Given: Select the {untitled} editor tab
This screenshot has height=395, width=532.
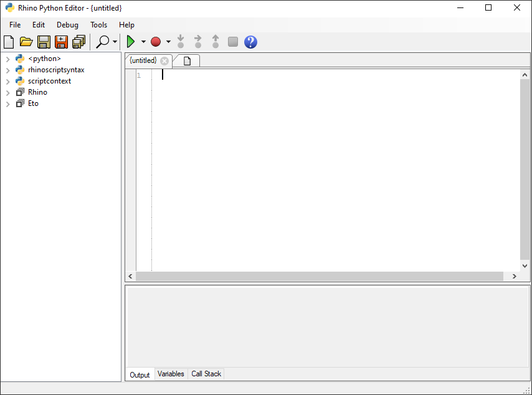Looking at the screenshot, I should click(x=143, y=60).
